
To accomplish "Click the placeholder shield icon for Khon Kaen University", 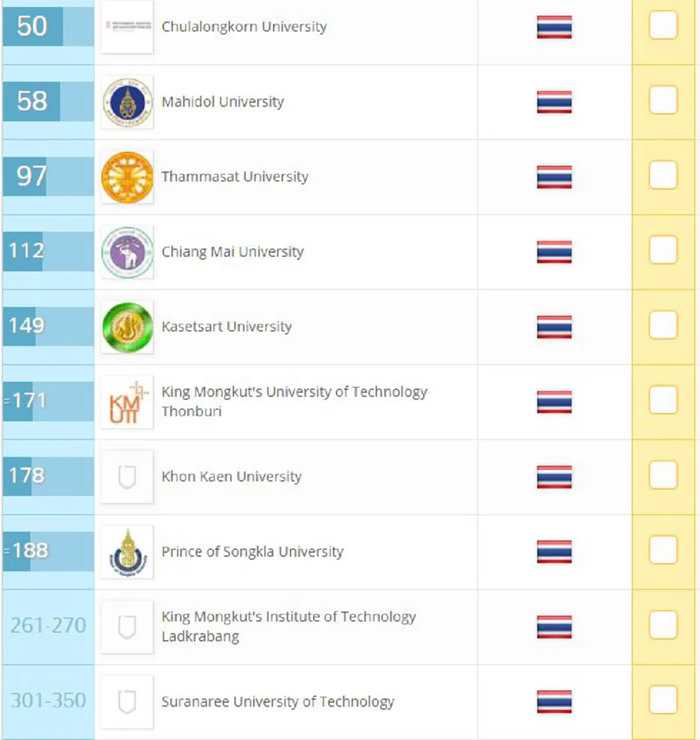I will point(127,476).
